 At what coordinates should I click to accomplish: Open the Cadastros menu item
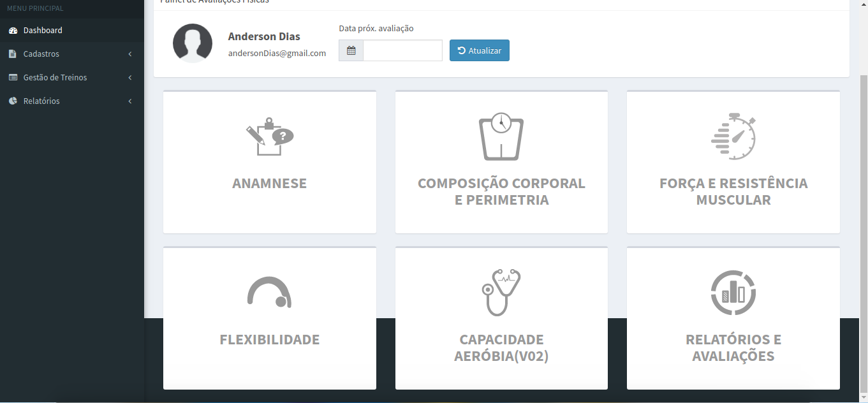(x=72, y=54)
